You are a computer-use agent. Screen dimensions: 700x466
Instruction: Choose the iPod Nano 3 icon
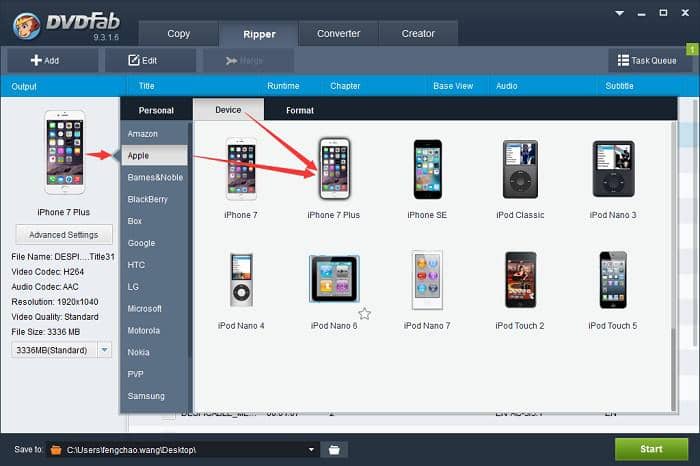tap(613, 169)
